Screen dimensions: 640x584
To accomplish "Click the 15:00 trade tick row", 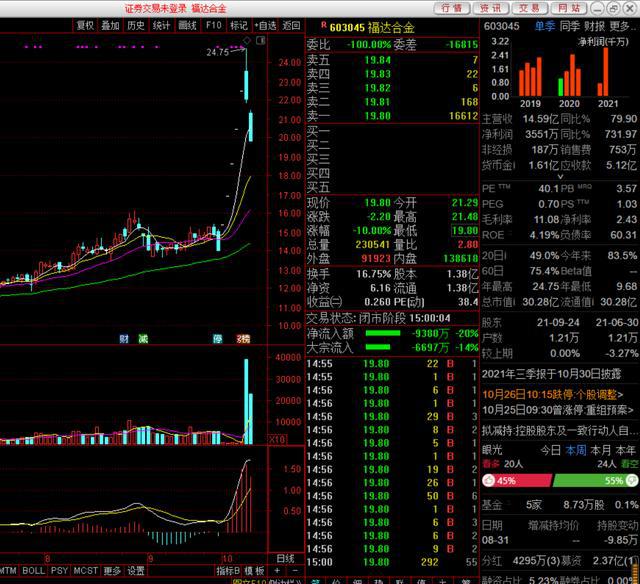I will (392, 562).
